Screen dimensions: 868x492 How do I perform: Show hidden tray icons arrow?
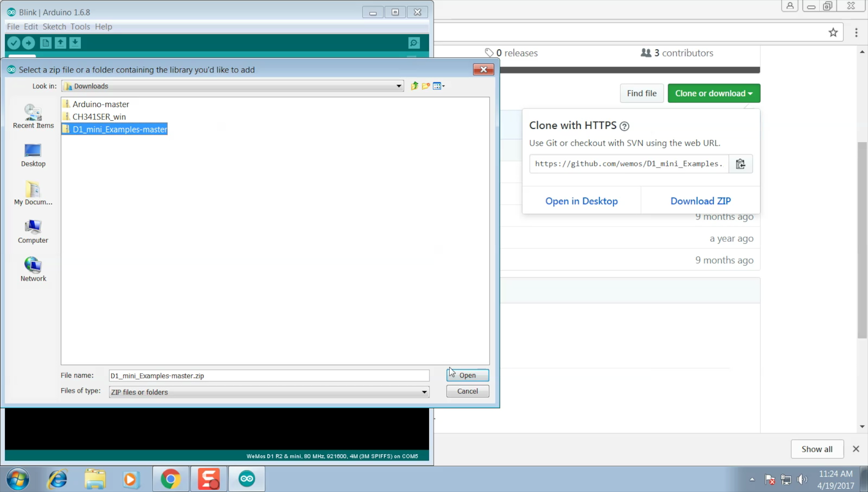[752, 479]
